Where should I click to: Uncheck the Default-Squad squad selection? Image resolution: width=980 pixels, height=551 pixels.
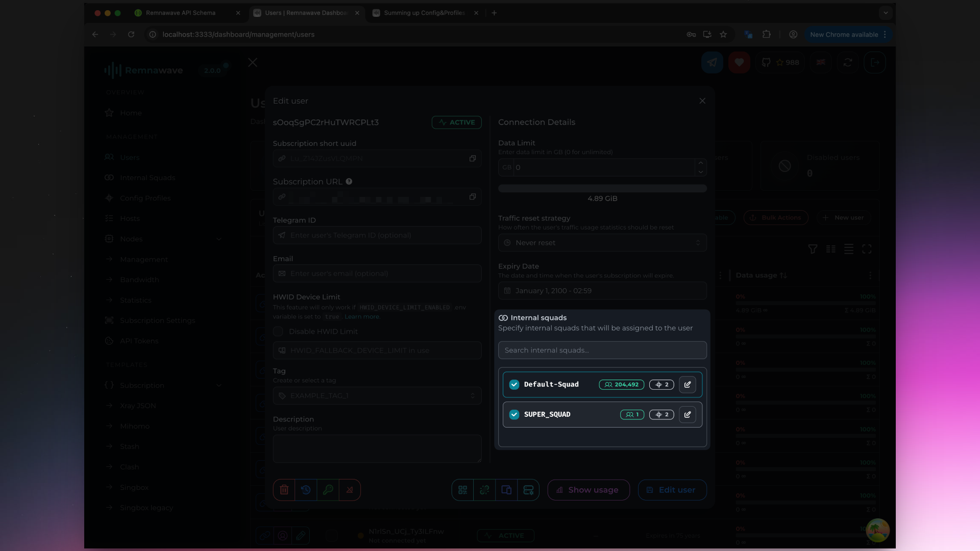coord(514,385)
